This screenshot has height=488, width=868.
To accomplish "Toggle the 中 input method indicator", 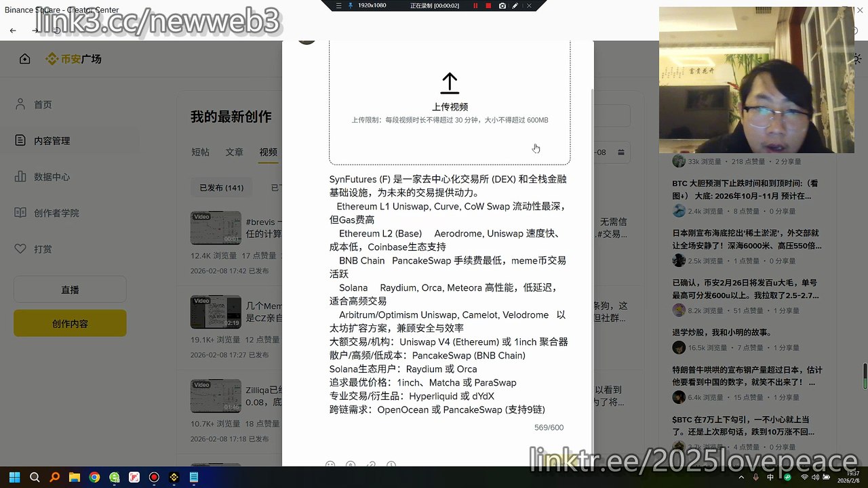I will point(770,477).
